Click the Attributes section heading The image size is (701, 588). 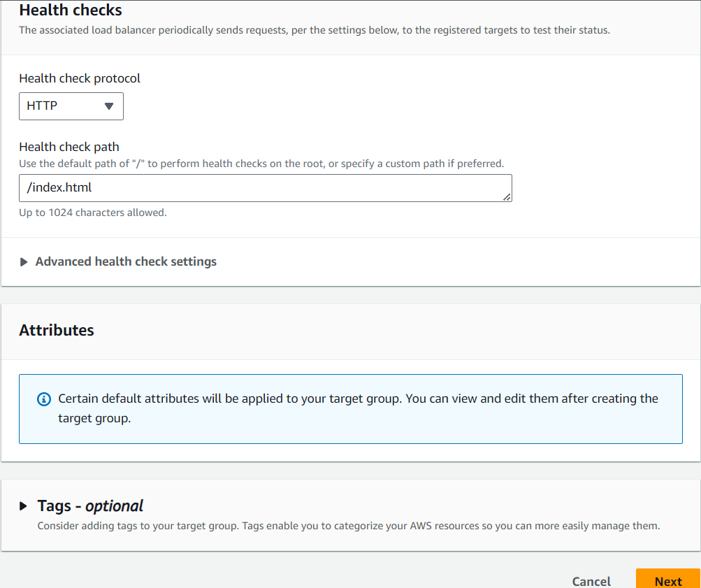click(57, 330)
